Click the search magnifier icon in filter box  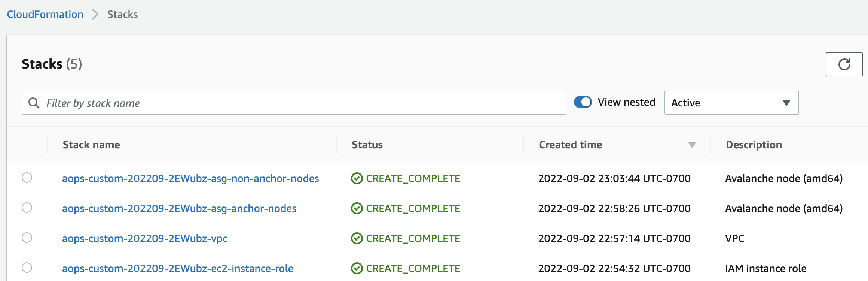[x=34, y=103]
